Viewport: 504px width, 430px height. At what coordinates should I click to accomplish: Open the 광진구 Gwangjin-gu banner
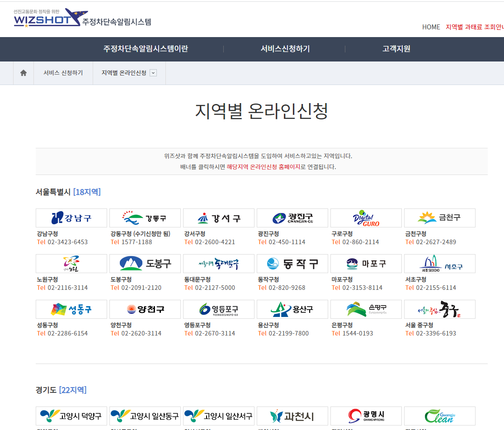292,218
